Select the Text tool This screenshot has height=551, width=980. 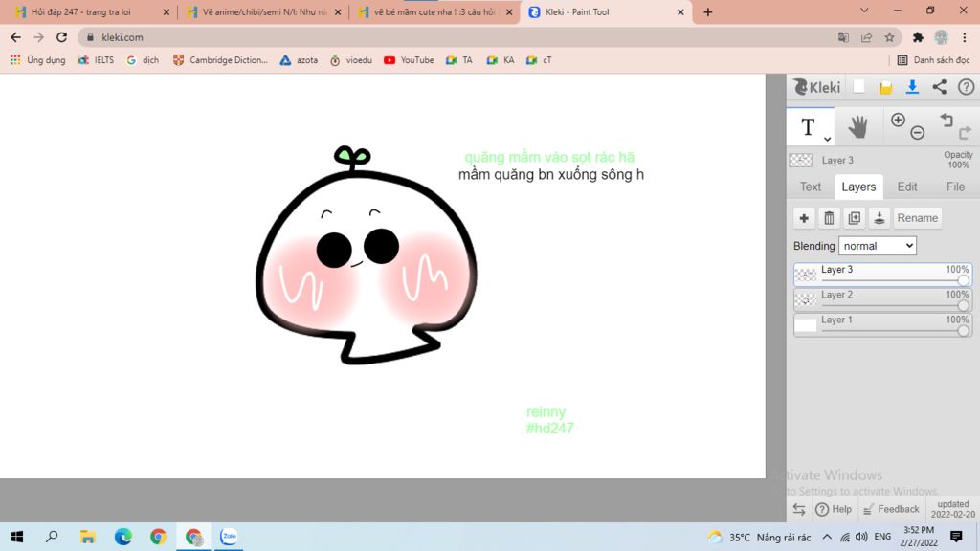pyautogui.click(x=808, y=127)
